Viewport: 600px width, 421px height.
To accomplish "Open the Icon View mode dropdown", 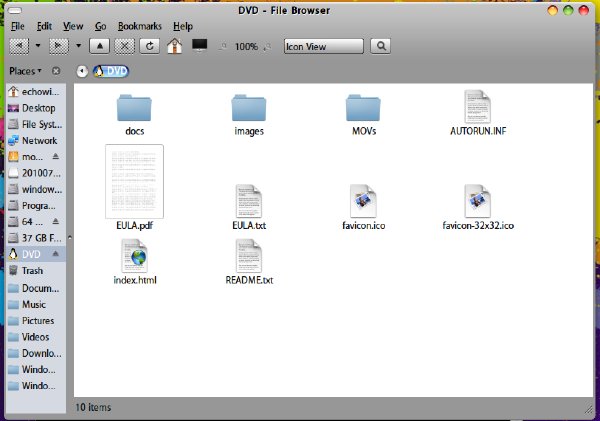I will click(x=324, y=46).
